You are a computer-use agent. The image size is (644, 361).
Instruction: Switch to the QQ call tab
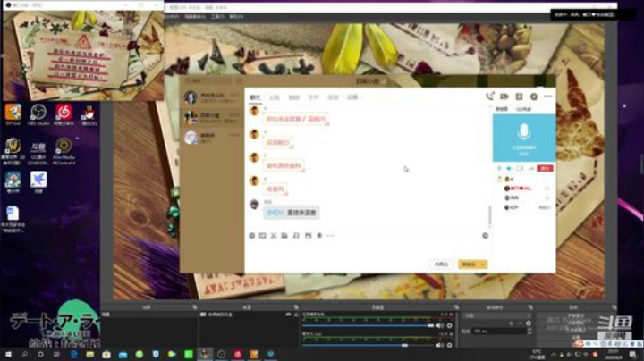(523, 109)
